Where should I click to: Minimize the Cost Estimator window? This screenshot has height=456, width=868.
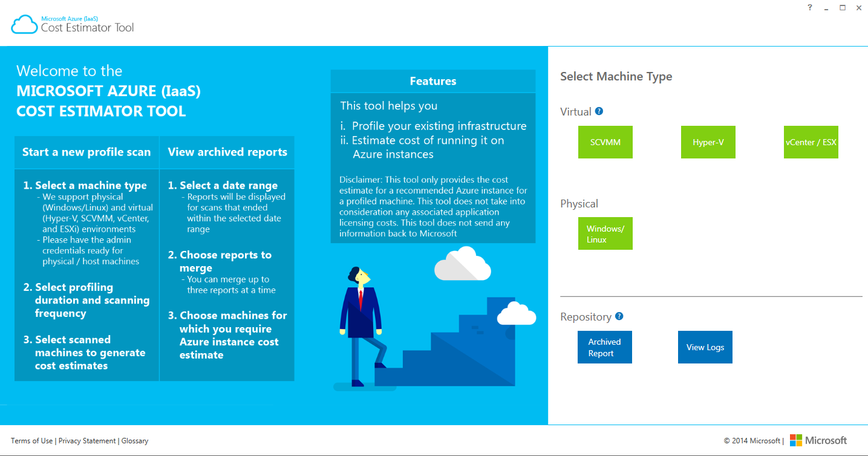pos(826,8)
